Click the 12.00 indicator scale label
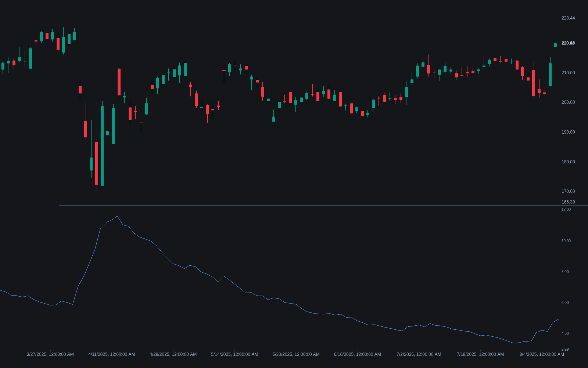Viewport: 588px width, 368px height. pos(566,210)
